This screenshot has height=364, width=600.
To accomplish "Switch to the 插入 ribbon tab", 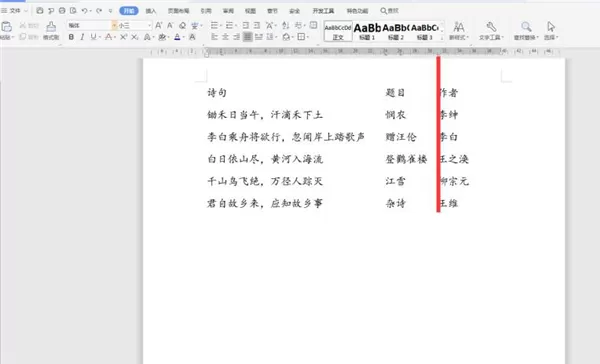I will pyautogui.click(x=151, y=11).
